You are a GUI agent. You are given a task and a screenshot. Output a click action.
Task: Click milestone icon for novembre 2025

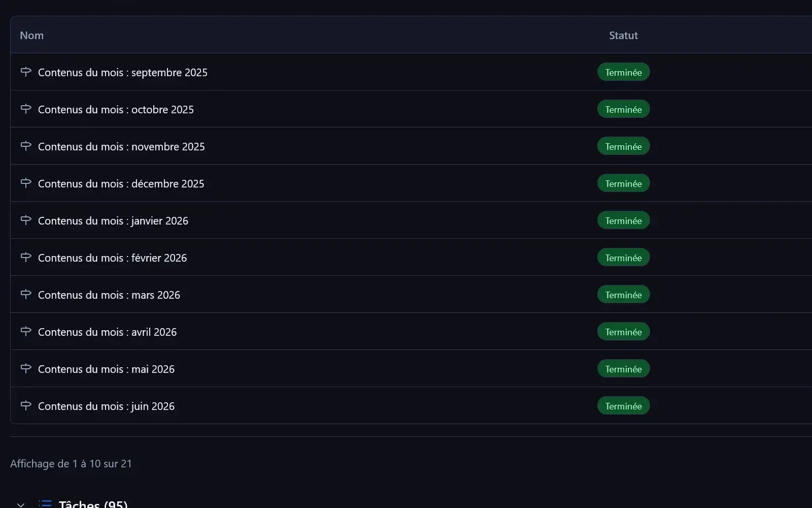click(x=26, y=146)
